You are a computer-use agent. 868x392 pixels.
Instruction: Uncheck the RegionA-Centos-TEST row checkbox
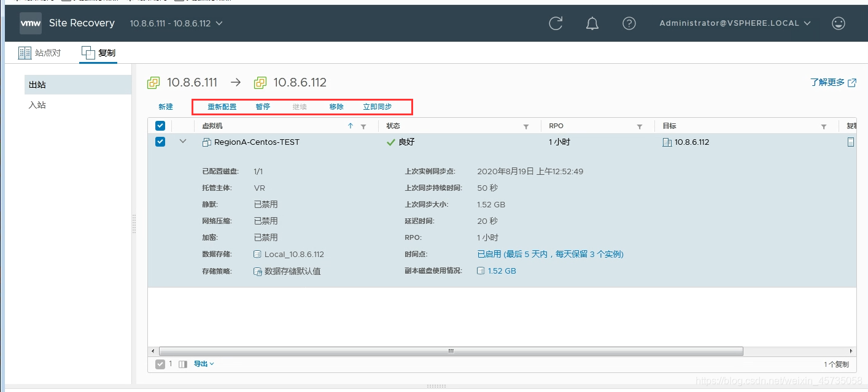pos(160,142)
